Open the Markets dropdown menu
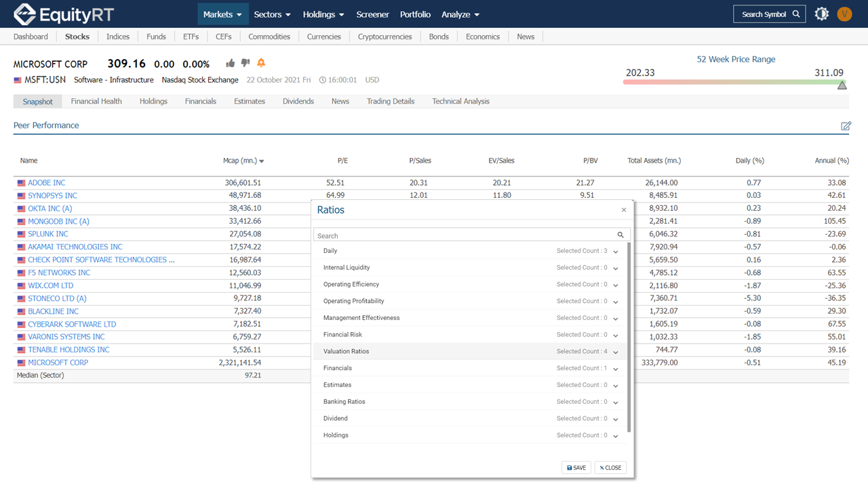 click(223, 14)
